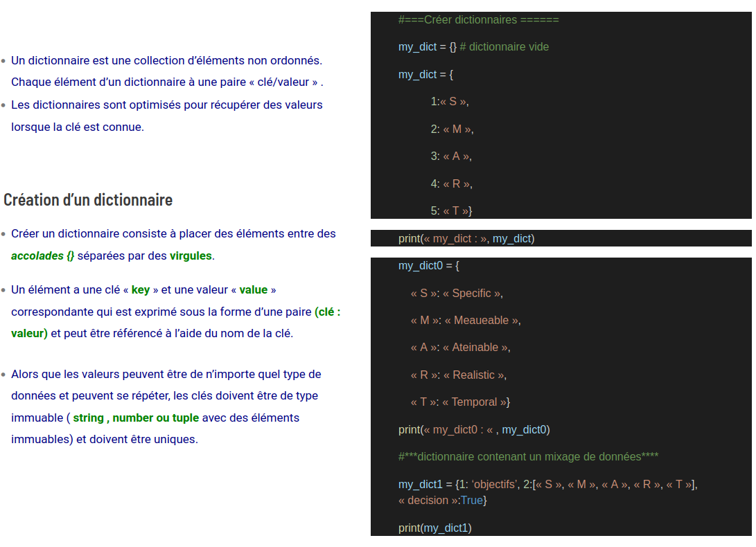The height and width of the screenshot is (547, 756).
Task: Click the "mixage de données" code comment
Action: point(528,456)
